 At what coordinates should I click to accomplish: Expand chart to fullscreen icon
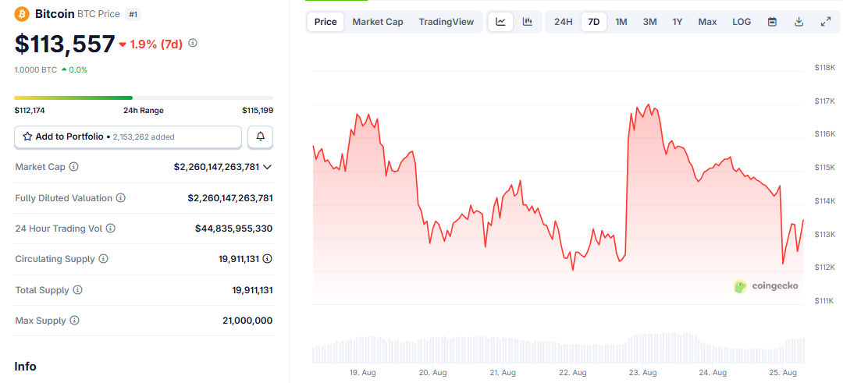[825, 22]
